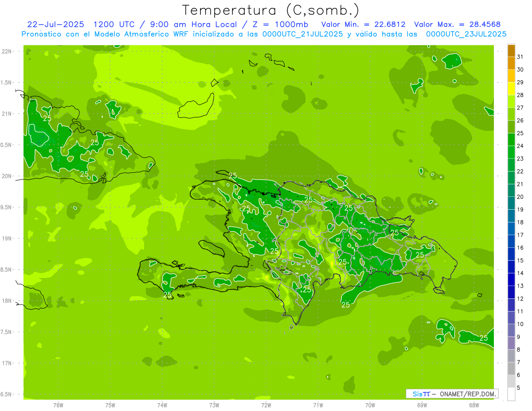
Task: Click the '0000UTC_23JUL2025' valid-until timestamp
Action: point(466,34)
